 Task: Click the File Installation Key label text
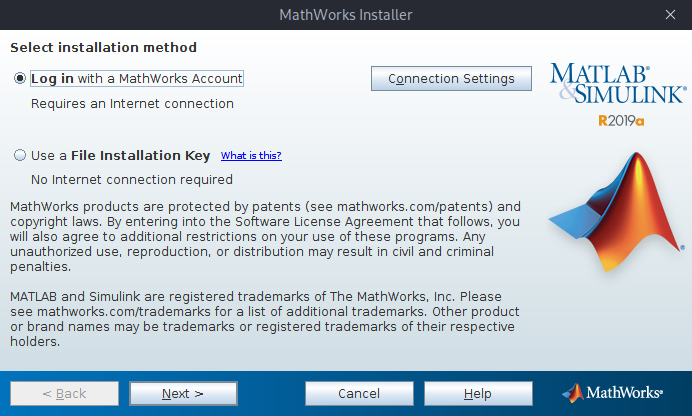(x=140, y=155)
